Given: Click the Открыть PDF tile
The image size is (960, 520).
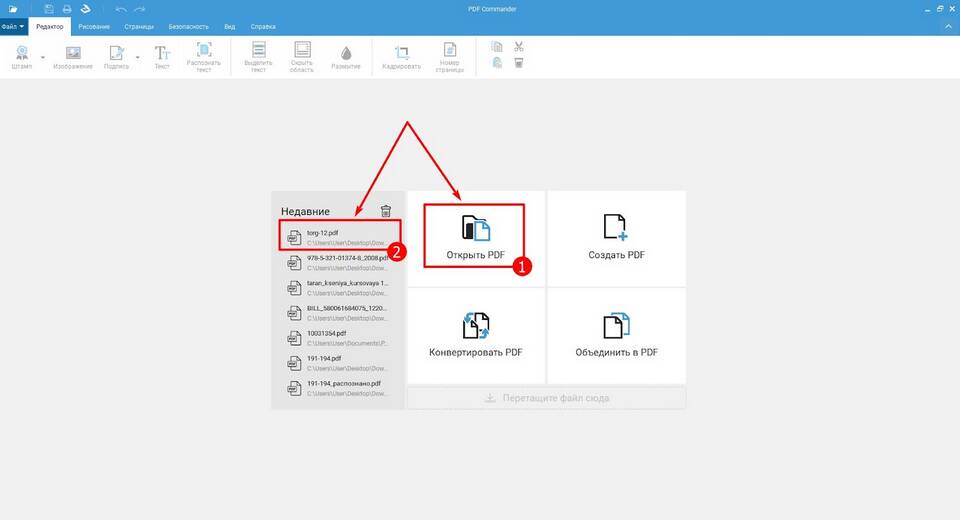Looking at the screenshot, I should (x=476, y=238).
